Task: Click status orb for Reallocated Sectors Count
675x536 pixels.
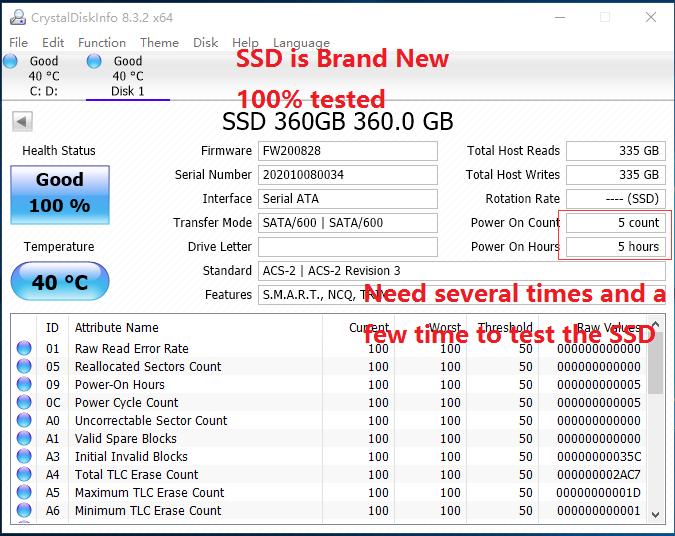Action: pyautogui.click(x=24, y=366)
